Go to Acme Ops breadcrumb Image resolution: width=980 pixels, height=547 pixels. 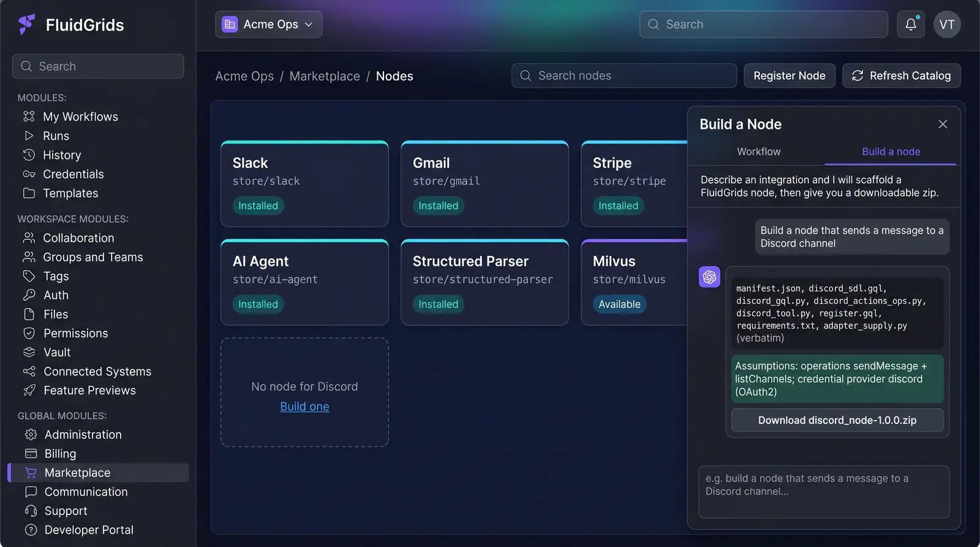click(244, 76)
